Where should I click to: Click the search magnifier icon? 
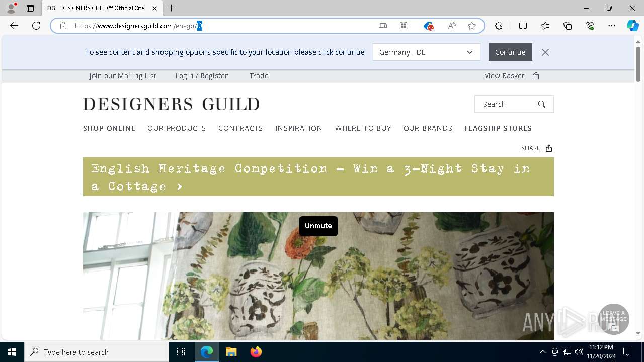click(542, 104)
